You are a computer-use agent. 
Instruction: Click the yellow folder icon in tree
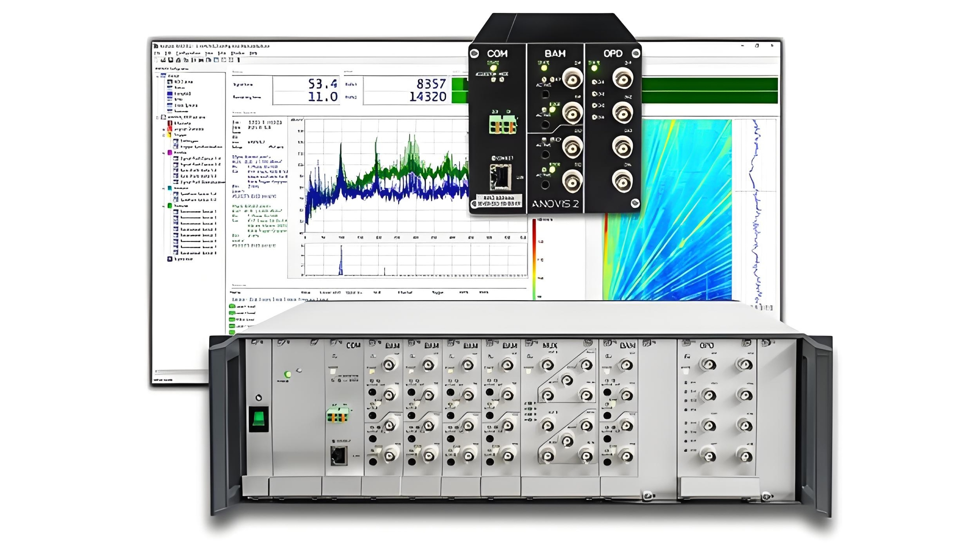coord(170,135)
